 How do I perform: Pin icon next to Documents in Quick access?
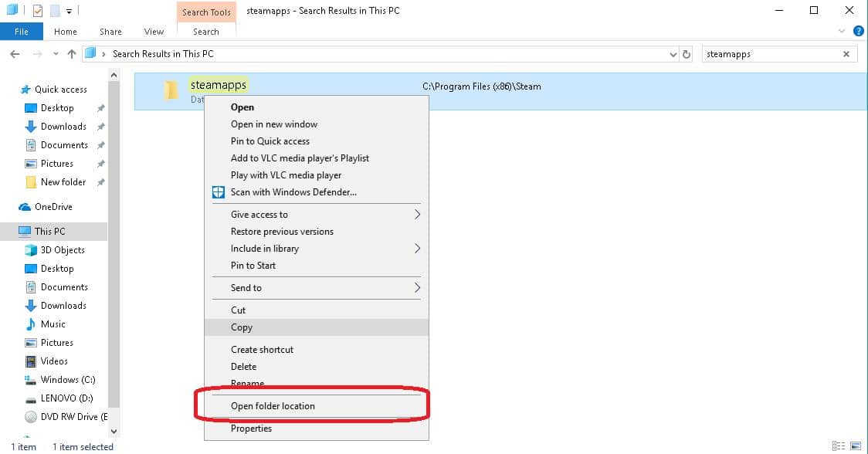100,146
